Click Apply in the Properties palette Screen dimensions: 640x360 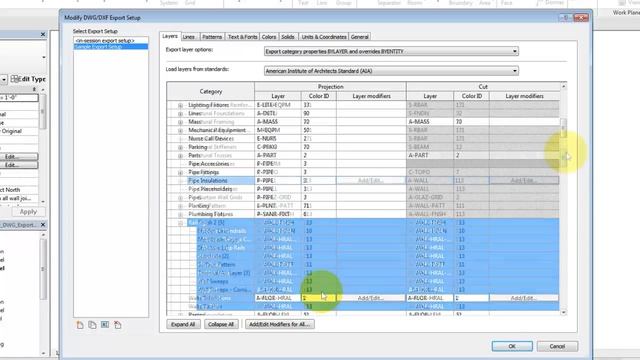click(28, 212)
